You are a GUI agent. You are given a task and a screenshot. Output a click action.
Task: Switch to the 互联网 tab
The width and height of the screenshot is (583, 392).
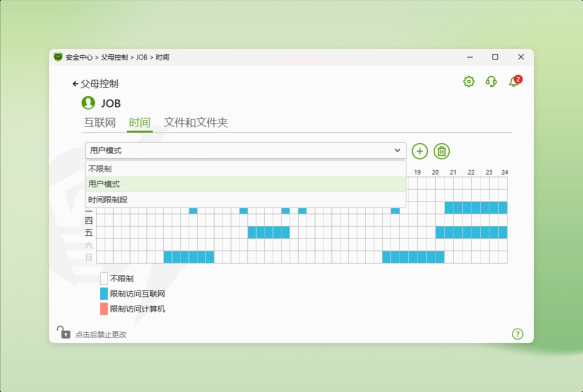pos(100,123)
